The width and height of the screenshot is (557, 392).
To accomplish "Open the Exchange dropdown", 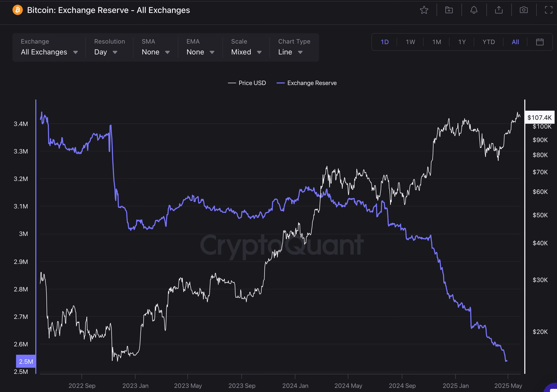I will (x=49, y=52).
